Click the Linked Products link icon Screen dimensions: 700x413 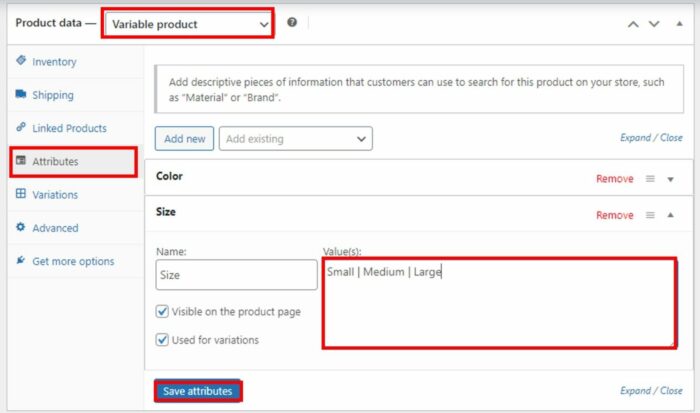[21, 128]
